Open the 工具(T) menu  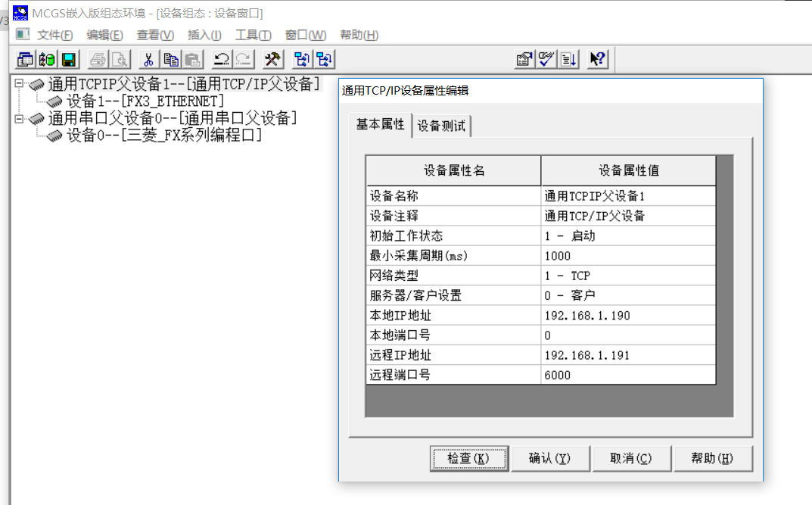(253, 35)
